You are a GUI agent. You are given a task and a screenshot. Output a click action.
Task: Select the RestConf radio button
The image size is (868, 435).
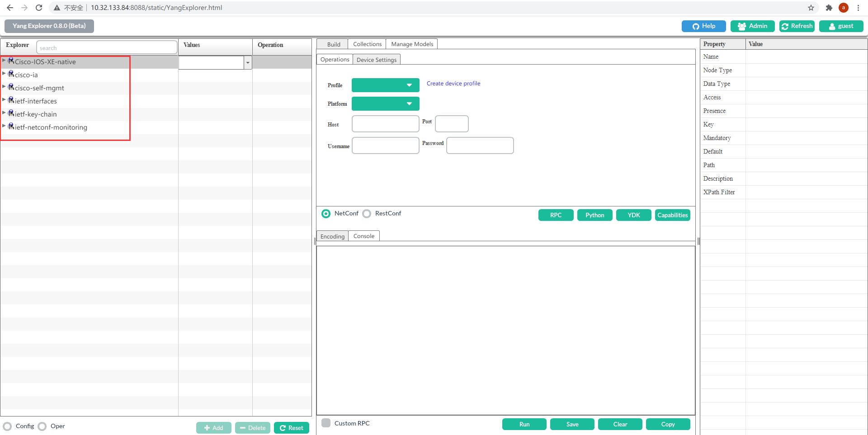point(367,213)
